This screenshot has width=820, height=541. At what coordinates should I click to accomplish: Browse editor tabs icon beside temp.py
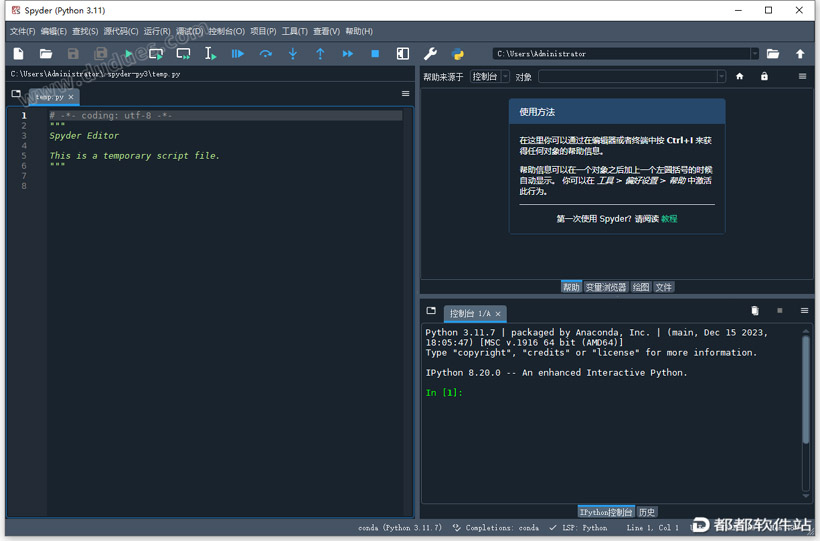16,94
